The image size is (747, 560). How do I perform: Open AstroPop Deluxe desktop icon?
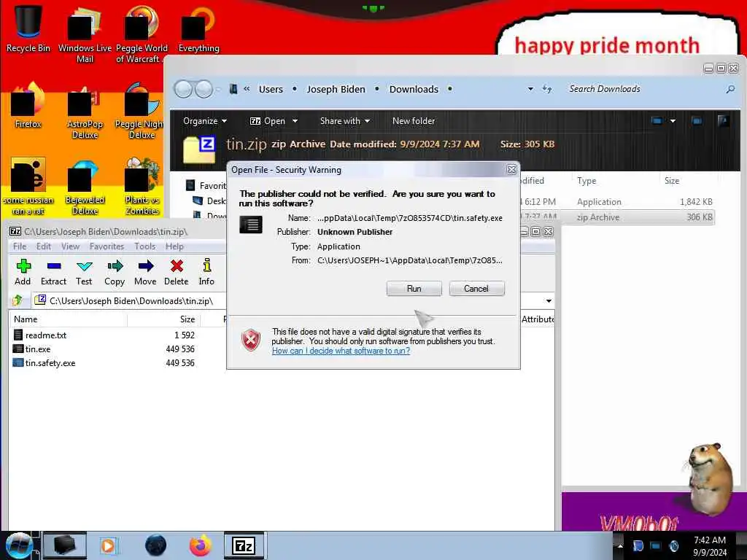pyautogui.click(x=85, y=112)
